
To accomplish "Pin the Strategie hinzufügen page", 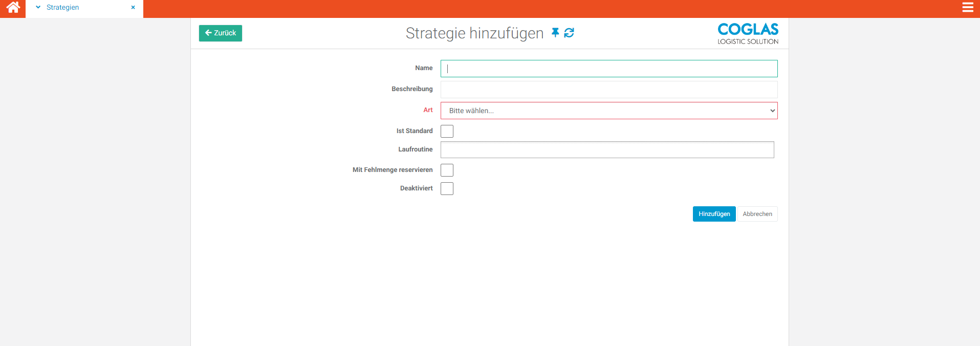I will pos(555,33).
